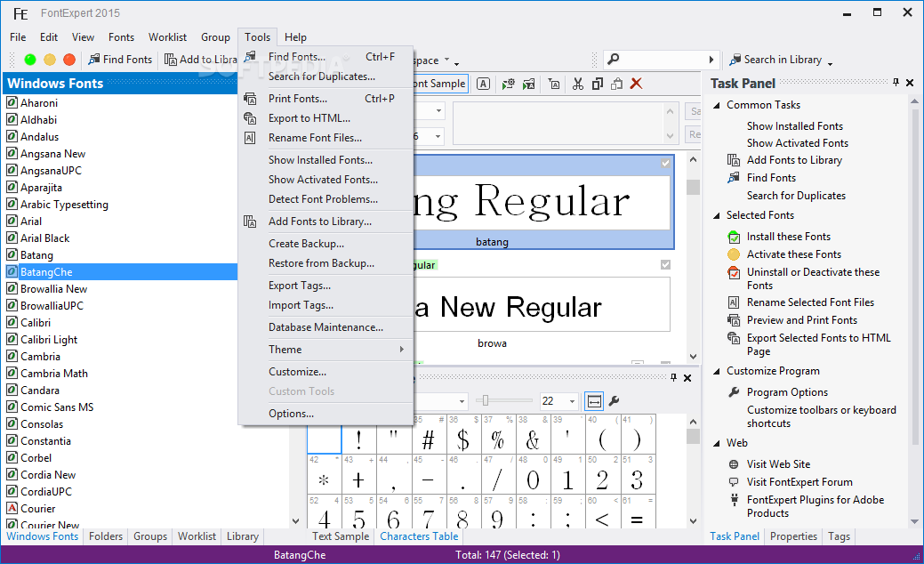Select the dollar sign cell in characters table

click(x=463, y=434)
